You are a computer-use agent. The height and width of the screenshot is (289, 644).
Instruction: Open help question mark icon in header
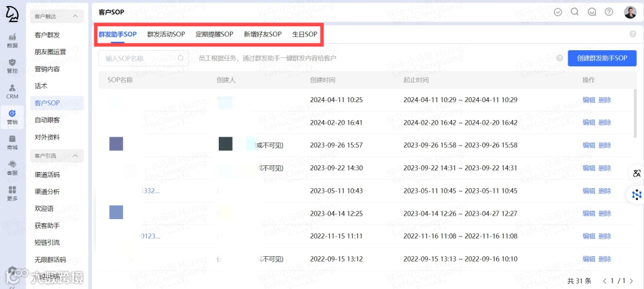[609, 11]
